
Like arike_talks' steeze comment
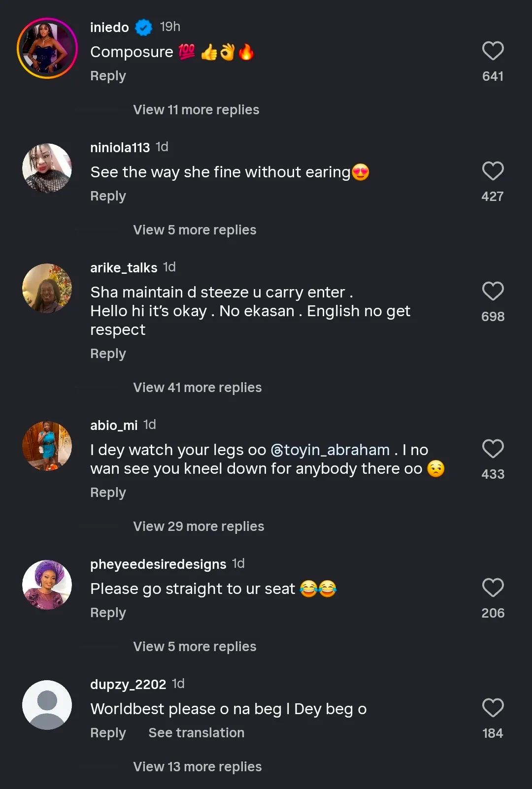tap(493, 292)
